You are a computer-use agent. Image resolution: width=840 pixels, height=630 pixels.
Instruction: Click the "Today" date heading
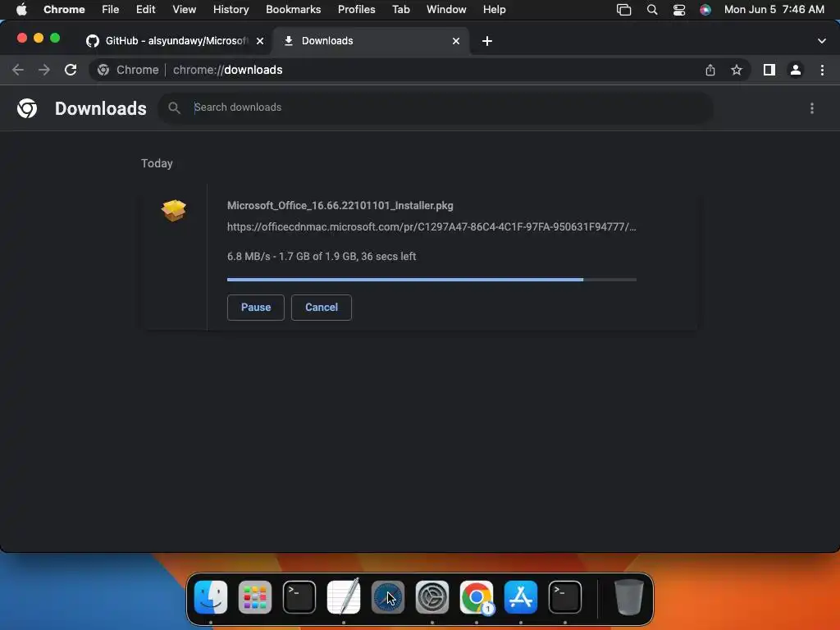coord(157,163)
